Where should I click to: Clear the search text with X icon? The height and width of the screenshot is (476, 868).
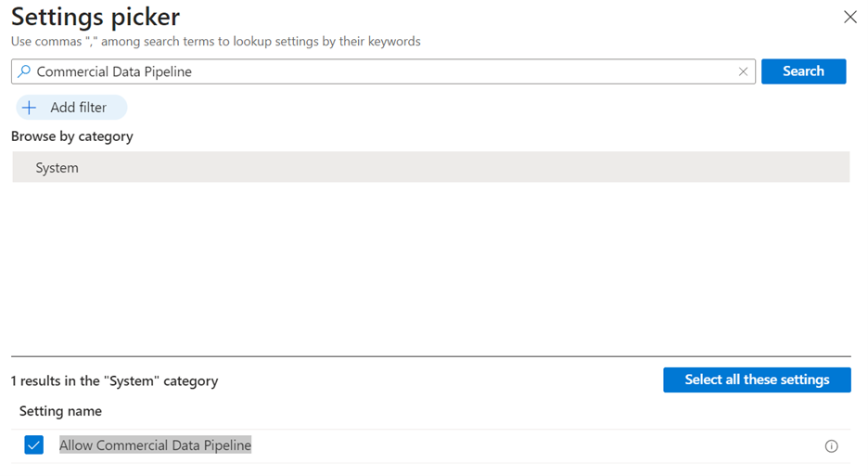(743, 71)
